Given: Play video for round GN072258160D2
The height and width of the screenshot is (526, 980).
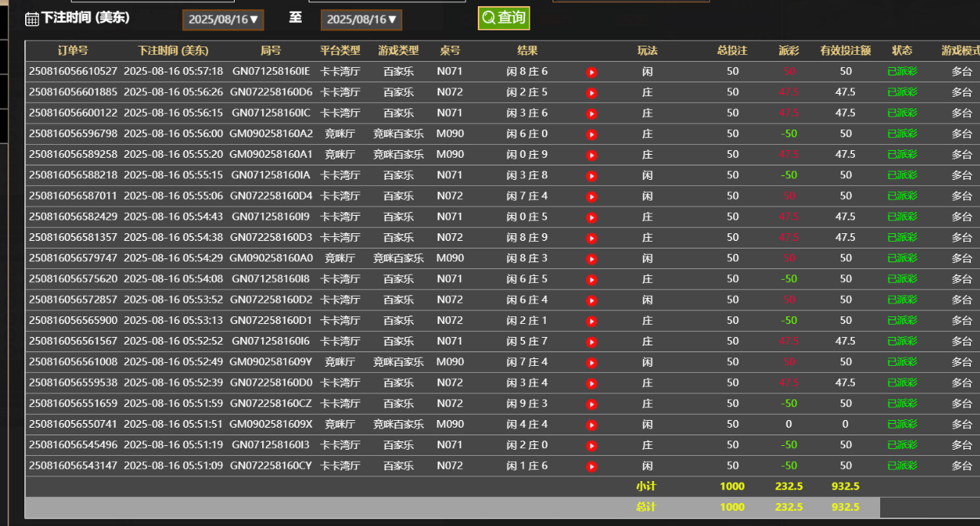Looking at the screenshot, I should point(591,300).
